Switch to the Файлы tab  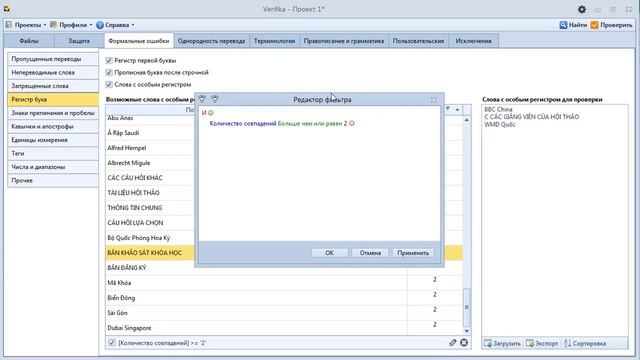pos(29,41)
